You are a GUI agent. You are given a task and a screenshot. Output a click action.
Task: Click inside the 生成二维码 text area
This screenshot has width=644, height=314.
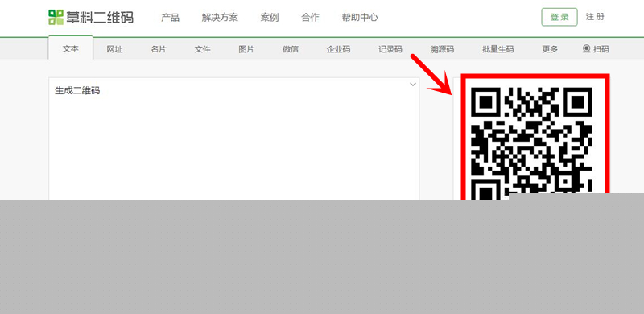pos(234,139)
